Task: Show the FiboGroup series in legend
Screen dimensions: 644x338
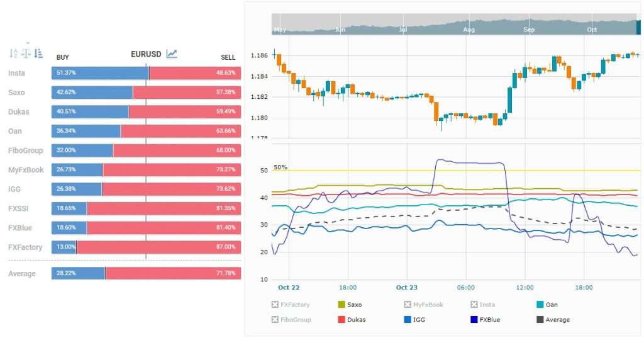Action: [x=275, y=320]
